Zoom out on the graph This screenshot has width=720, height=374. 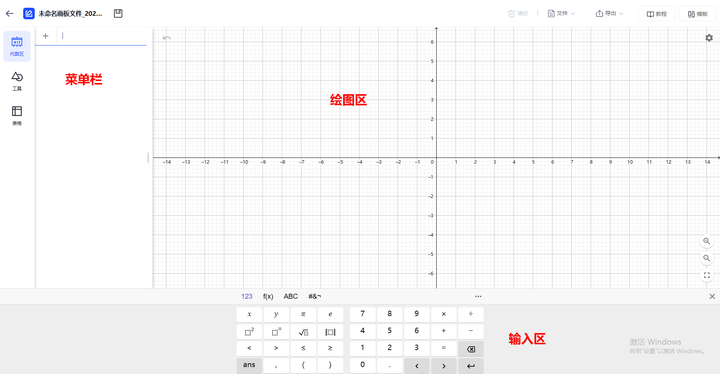707,258
